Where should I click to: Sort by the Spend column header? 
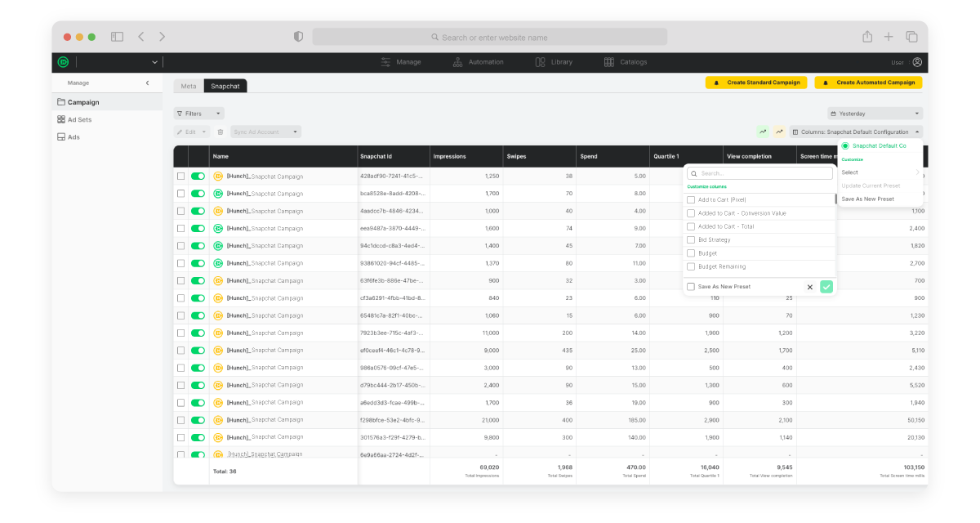588,156
